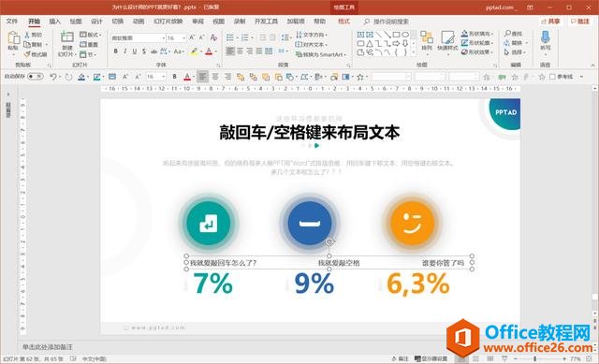
Task: Enable the Guides (参考线) checkbox
Action: click(552, 77)
